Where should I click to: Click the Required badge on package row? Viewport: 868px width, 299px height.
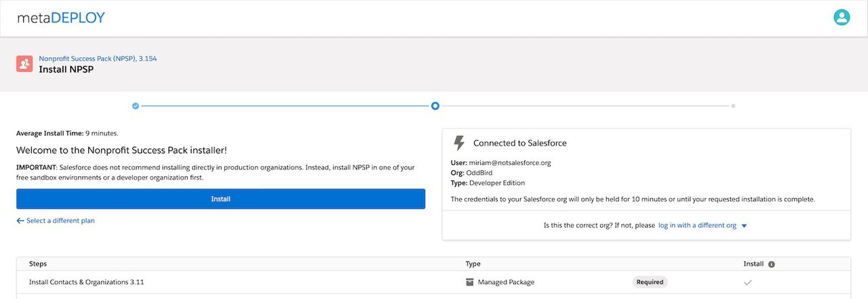650,282
